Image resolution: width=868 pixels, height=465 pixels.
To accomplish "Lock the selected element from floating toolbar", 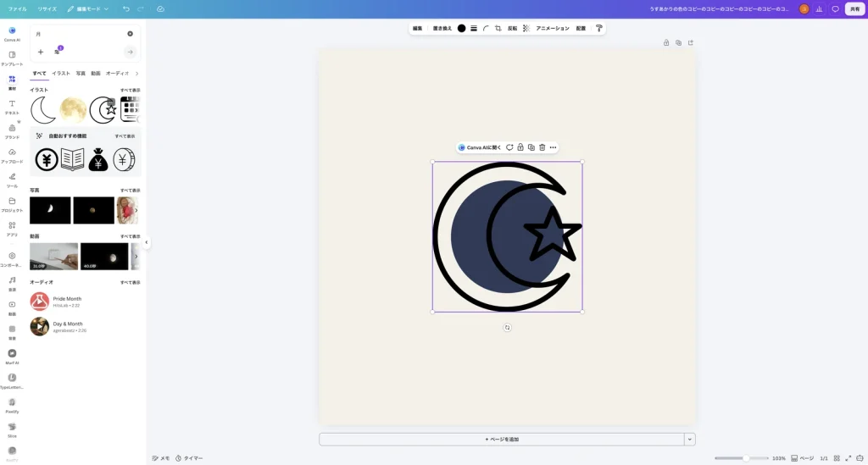I will (x=520, y=147).
